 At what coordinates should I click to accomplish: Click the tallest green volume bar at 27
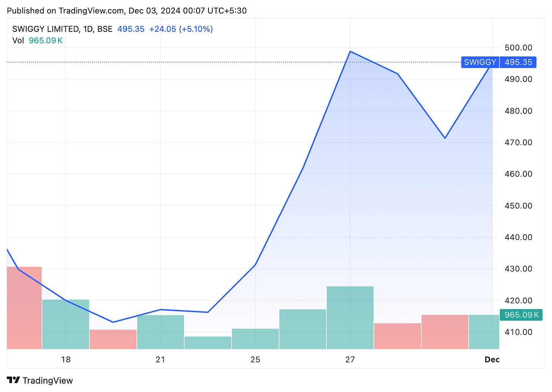pyautogui.click(x=350, y=318)
